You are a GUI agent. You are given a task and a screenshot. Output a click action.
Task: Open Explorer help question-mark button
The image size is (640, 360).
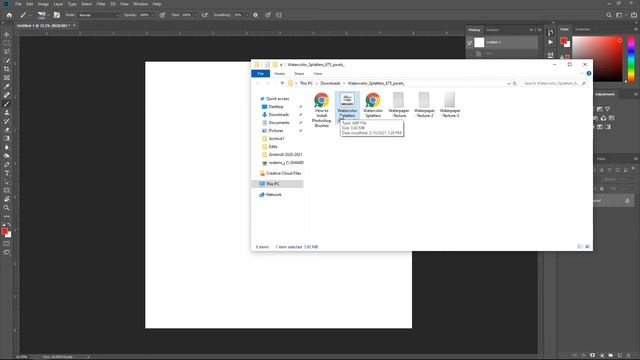click(589, 73)
